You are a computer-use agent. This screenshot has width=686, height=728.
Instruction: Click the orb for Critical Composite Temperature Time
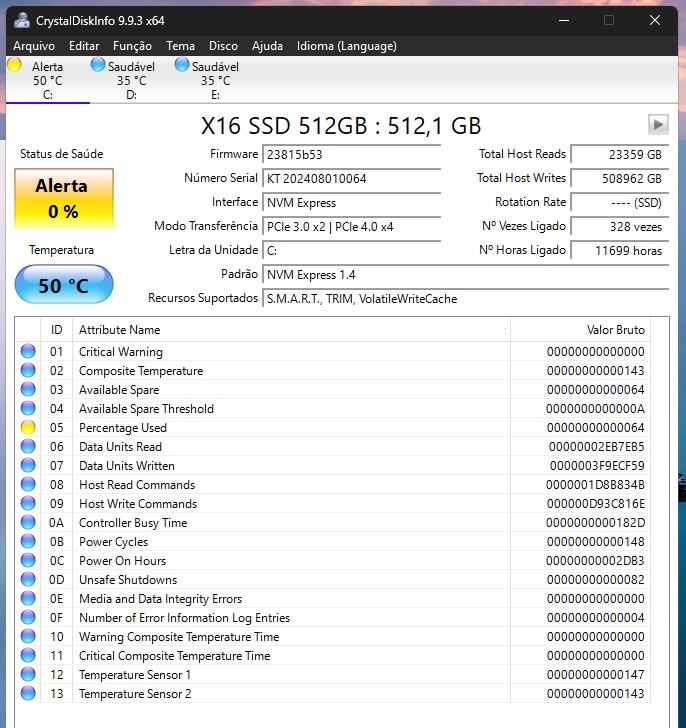pyautogui.click(x=28, y=656)
